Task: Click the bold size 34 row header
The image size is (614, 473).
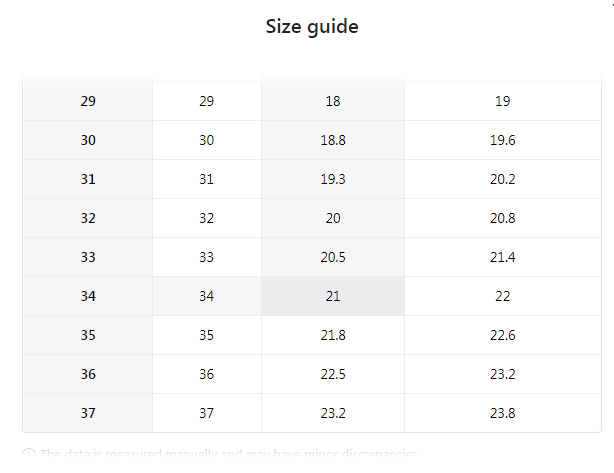Action: 88,296
